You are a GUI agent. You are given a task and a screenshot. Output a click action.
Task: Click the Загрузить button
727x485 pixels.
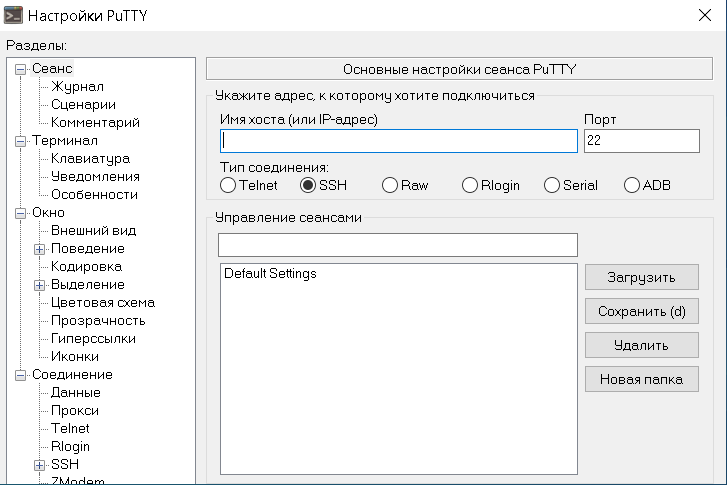click(x=642, y=277)
